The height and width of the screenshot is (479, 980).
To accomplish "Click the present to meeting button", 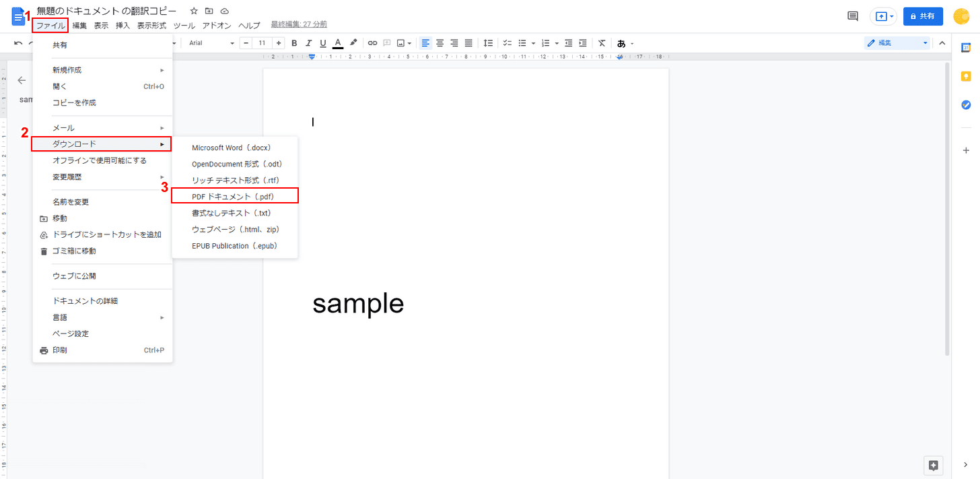I will click(883, 16).
